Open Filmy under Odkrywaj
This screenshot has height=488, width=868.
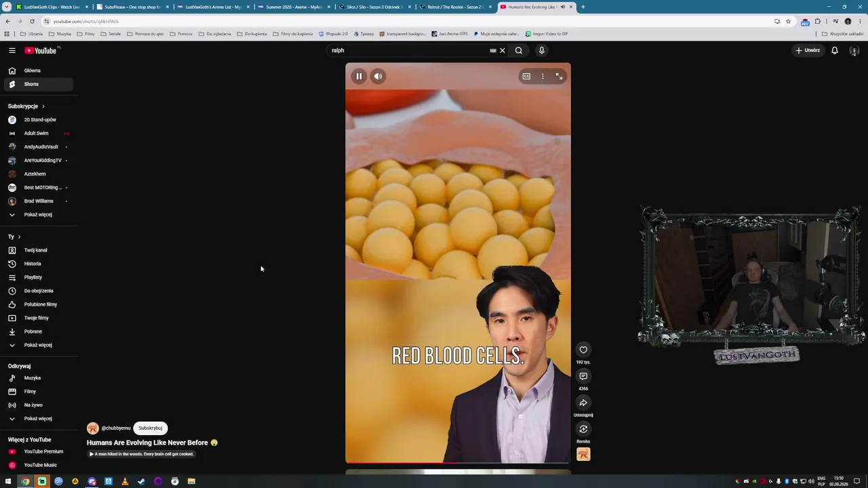coord(38,392)
